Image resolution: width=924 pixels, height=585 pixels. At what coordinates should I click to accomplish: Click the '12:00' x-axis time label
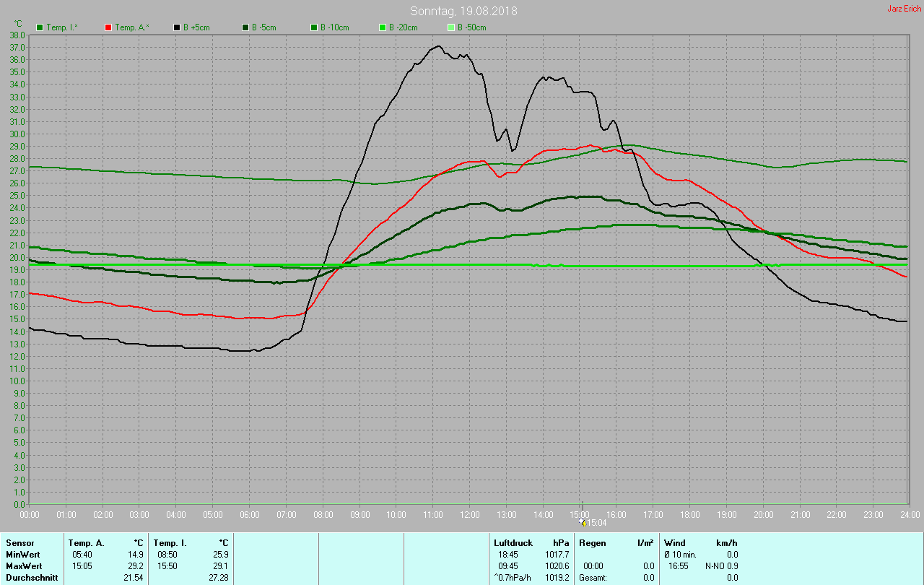click(470, 515)
